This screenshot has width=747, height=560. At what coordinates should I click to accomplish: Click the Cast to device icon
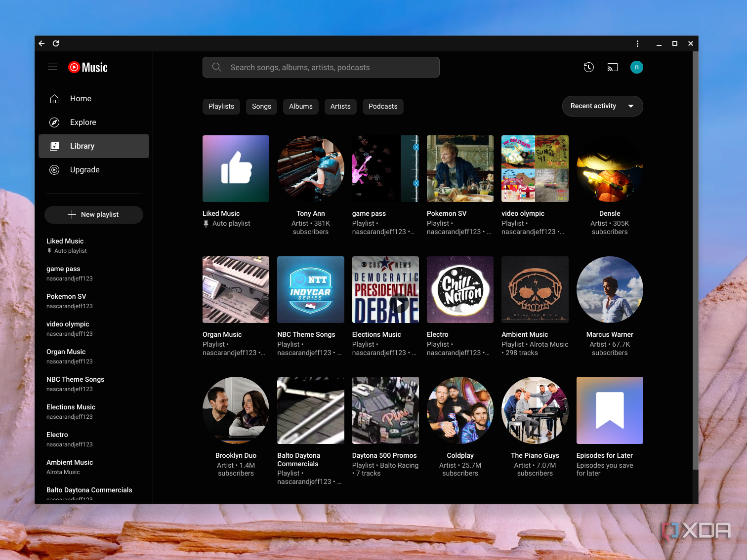(x=613, y=67)
